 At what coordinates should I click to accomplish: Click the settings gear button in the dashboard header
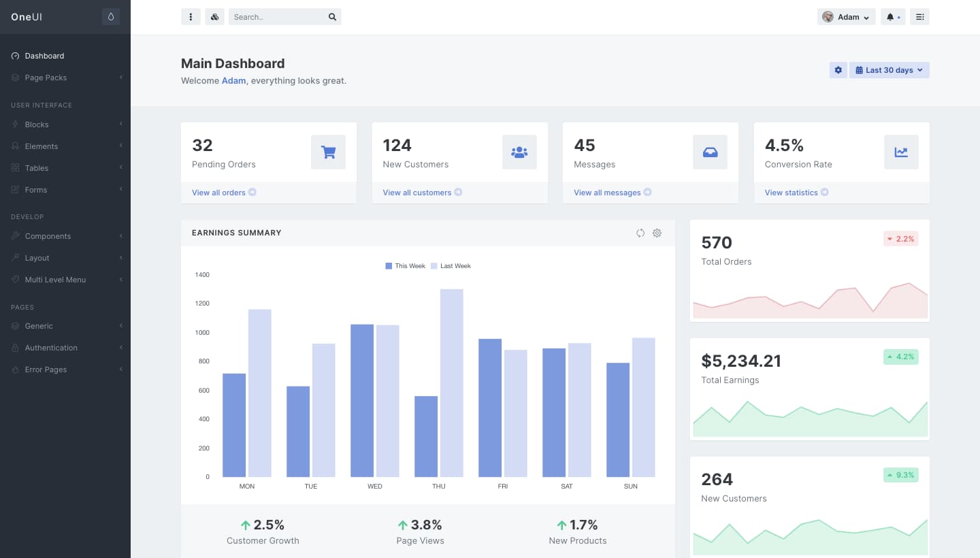(838, 69)
